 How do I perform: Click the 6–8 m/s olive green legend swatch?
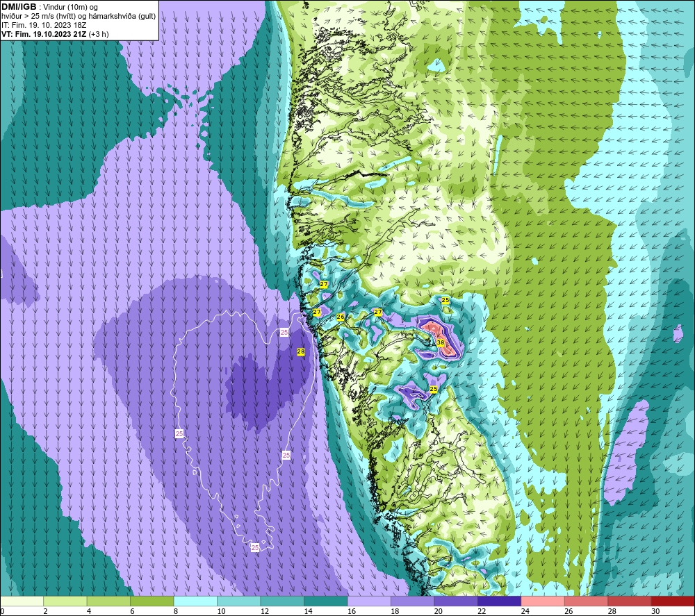click(152, 601)
